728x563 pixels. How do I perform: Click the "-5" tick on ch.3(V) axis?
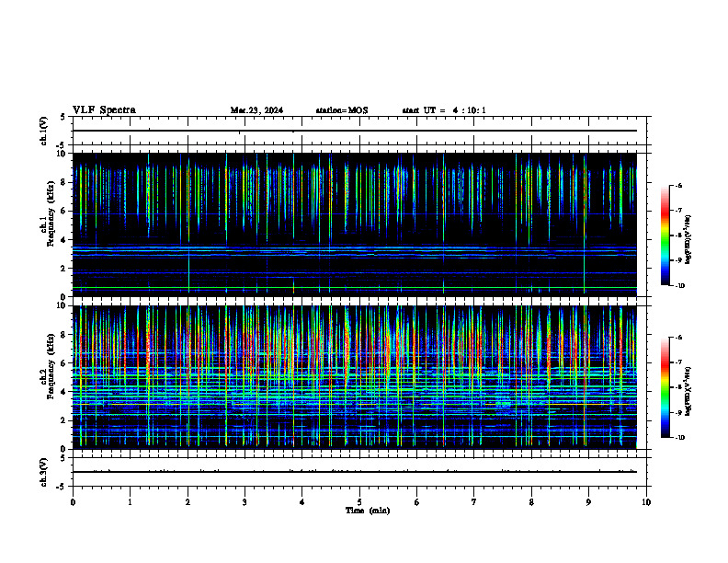click(62, 487)
